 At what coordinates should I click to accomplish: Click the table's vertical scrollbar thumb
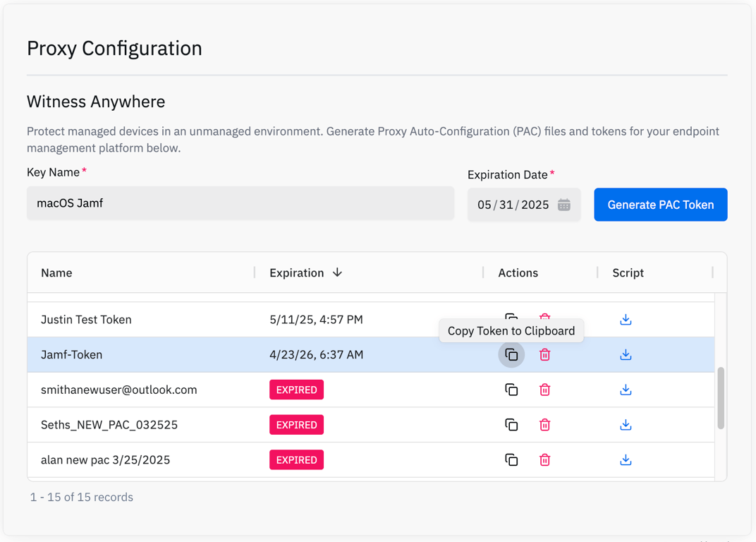tap(721, 398)
